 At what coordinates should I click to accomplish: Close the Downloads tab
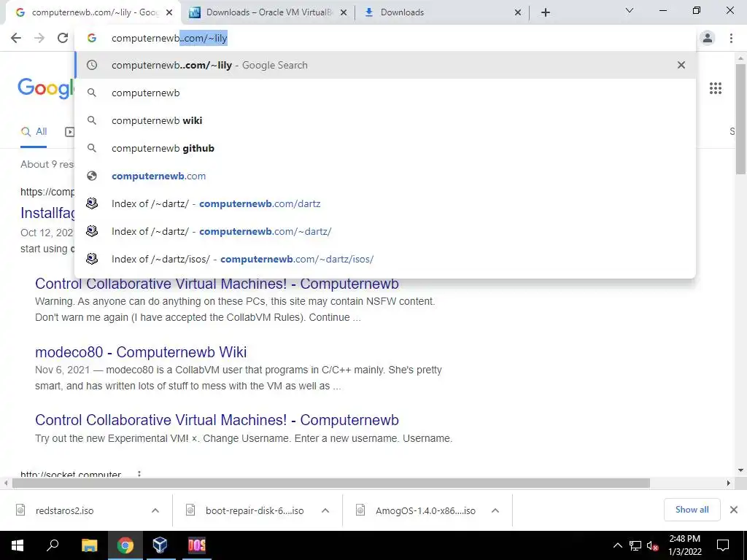[x=518, y=12]
